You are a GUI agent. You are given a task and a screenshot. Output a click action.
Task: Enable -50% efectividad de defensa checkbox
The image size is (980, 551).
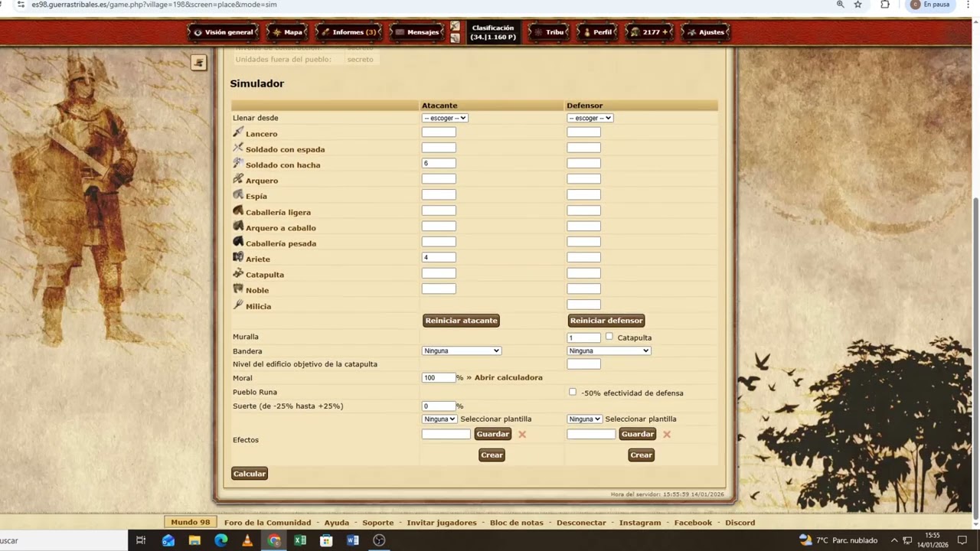click(573, 392)
